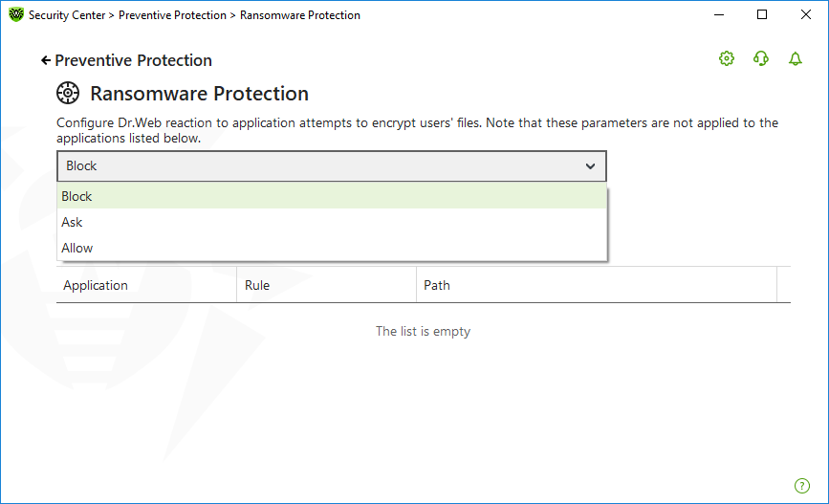This screenshot has width=829, height=504.
Task: Click the Dr.Web spider logo in title bar
Action: 16,14
